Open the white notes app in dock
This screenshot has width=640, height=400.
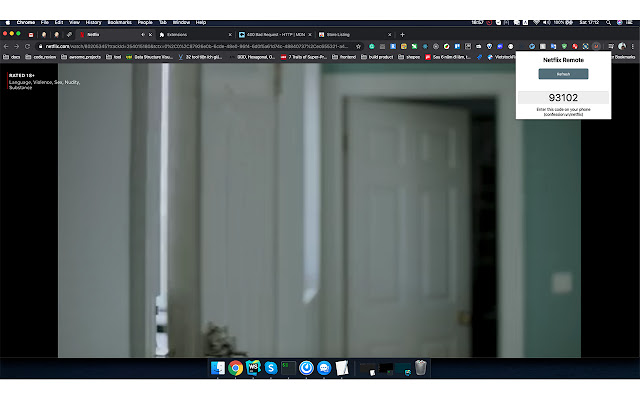(342, 368)
